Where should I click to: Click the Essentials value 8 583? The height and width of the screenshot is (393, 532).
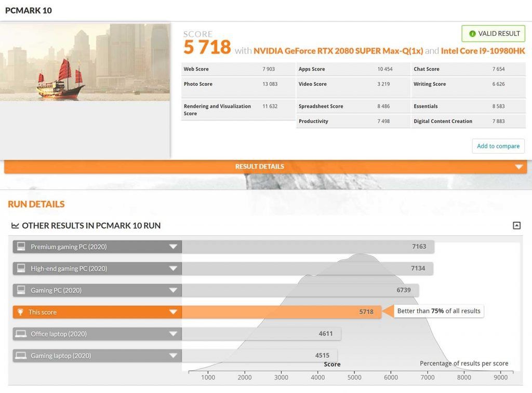point(498,106)
